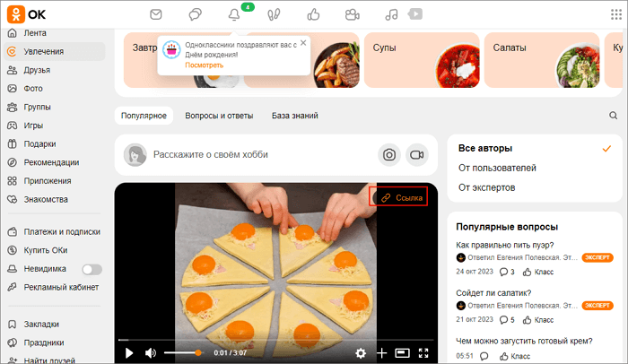Switch to База знаний tab
628x364 pixels.
[295, 116]
